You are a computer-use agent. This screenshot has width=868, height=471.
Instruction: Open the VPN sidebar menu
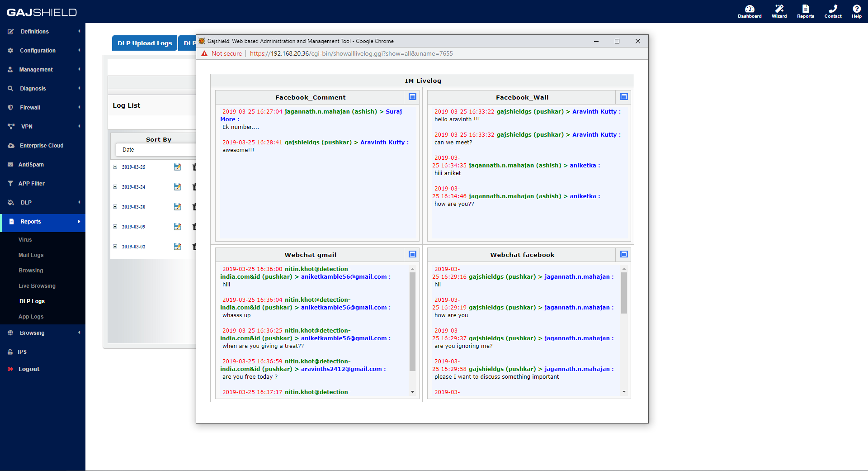[42, 127]
